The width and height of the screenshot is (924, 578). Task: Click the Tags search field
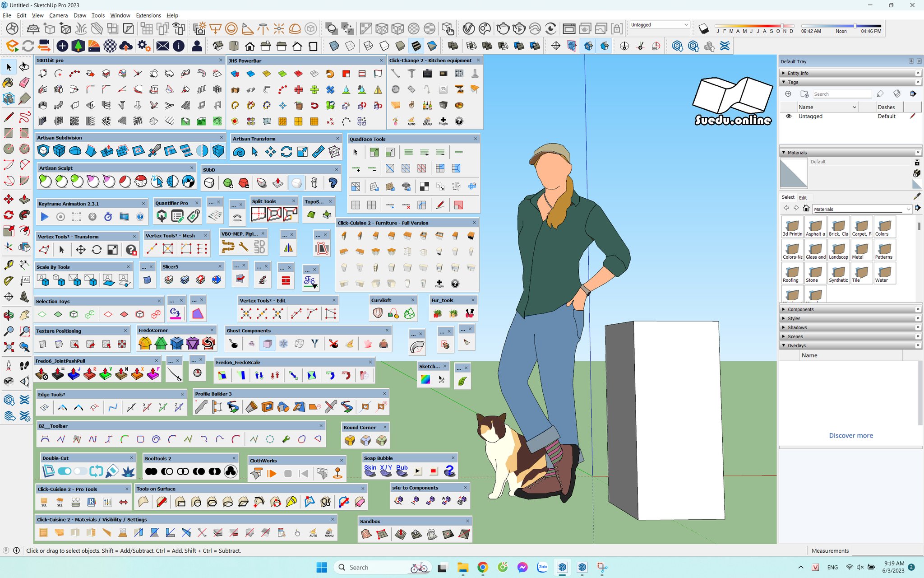coord(842,94)
